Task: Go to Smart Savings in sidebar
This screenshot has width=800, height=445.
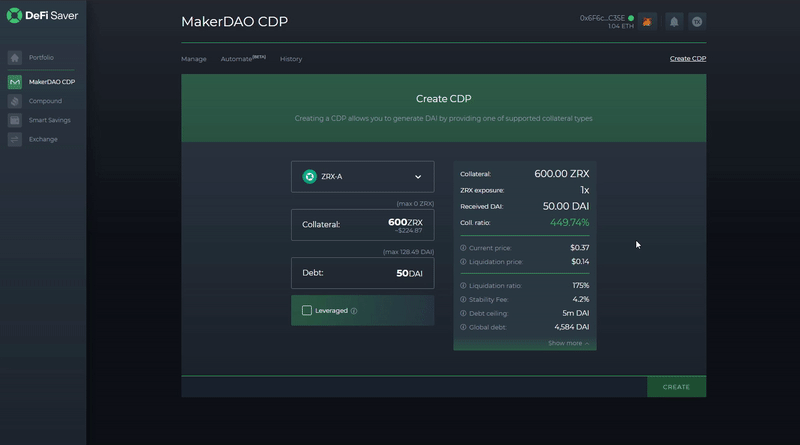Action: click(49, 120)
